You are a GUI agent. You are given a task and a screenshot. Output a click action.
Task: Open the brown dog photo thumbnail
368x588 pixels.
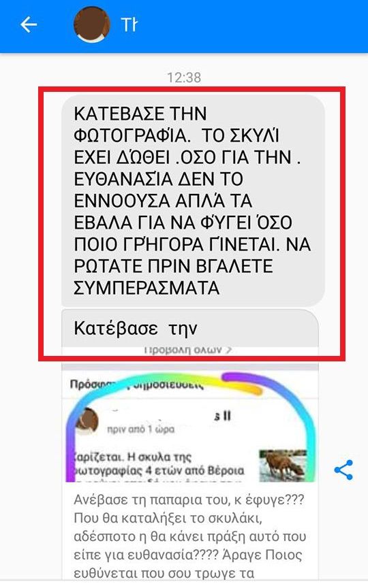283,465
